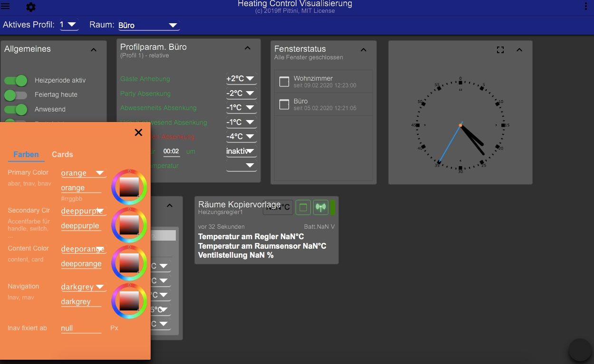This screenshot has width=594, height=364.
Task: Open the three-dot overflow menu
Action: 585,6
